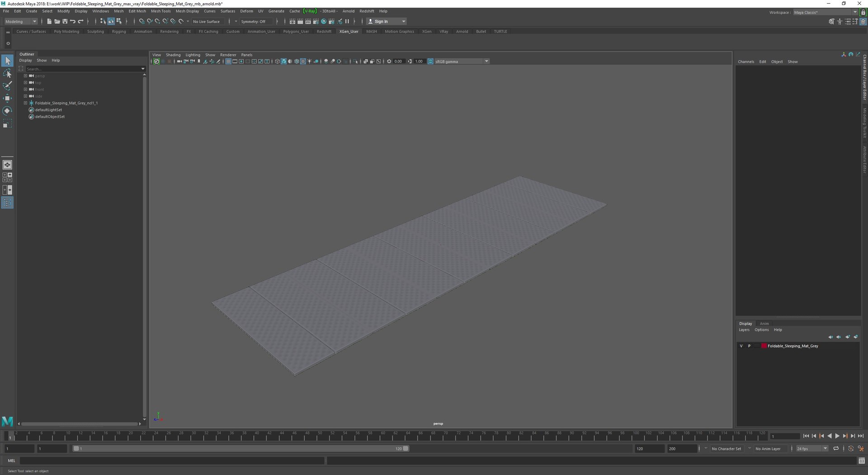
Task: Toggle Outliner panel layout button
Action: (x=7, y=203)
